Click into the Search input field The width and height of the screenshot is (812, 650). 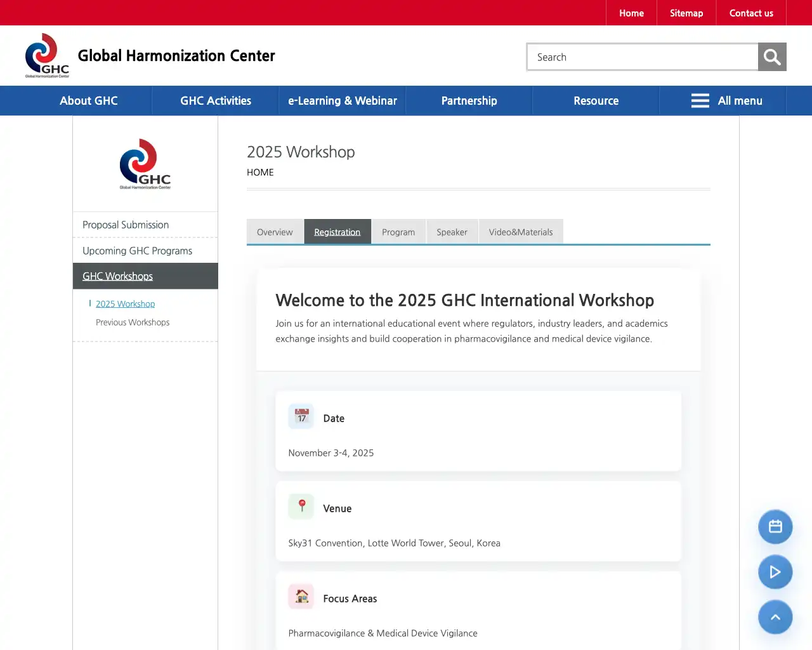click(x=642, y=57)
